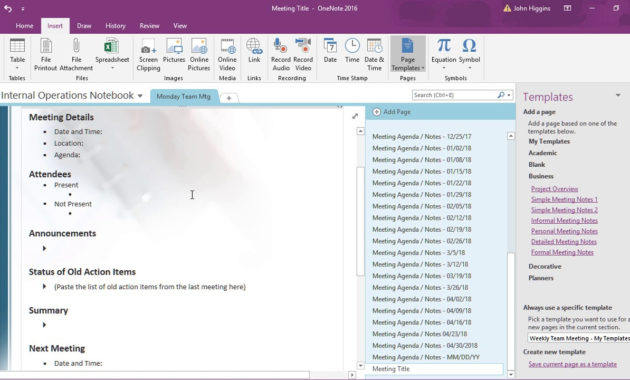Collapse the Business templates category
Screen dimensions: 630x380
tap(541, 176)
